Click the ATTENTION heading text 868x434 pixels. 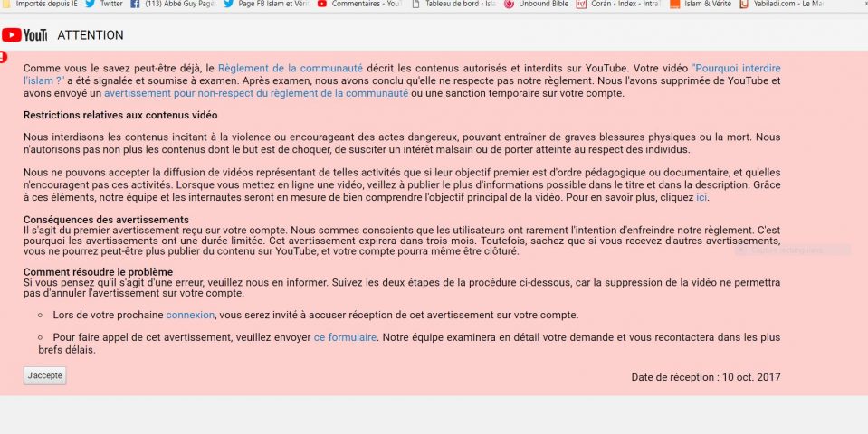tap(91, 35)
